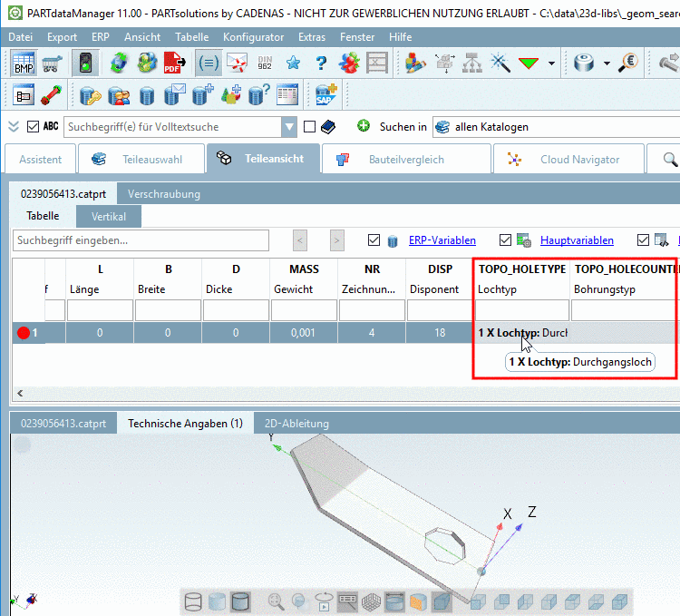Click the database with envelope icon
The height and width of the screenshot is (616, 680).
[x=175, y=95]
